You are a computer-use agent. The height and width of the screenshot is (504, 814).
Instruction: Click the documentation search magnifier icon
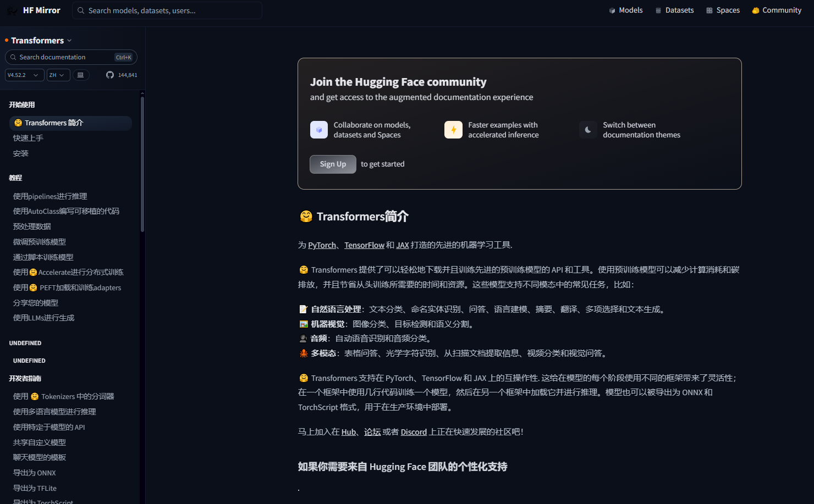(x=13, y=57)
